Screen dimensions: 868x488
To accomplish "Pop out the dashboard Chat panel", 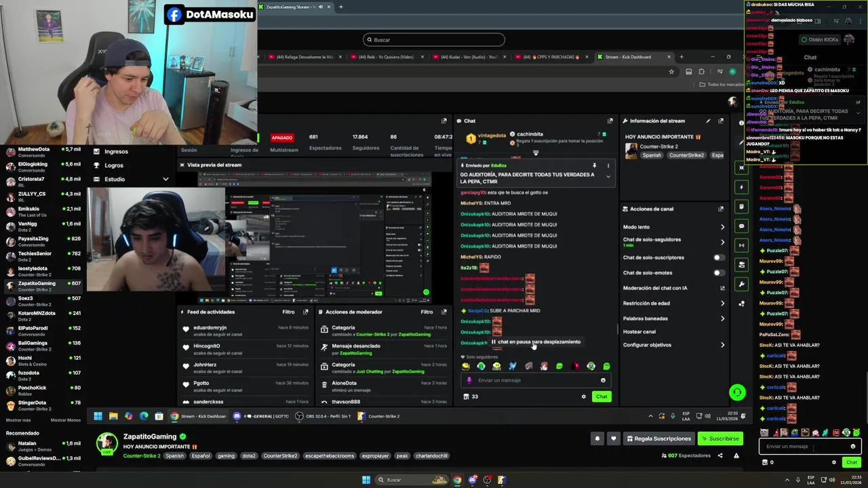I will point(610,121).
